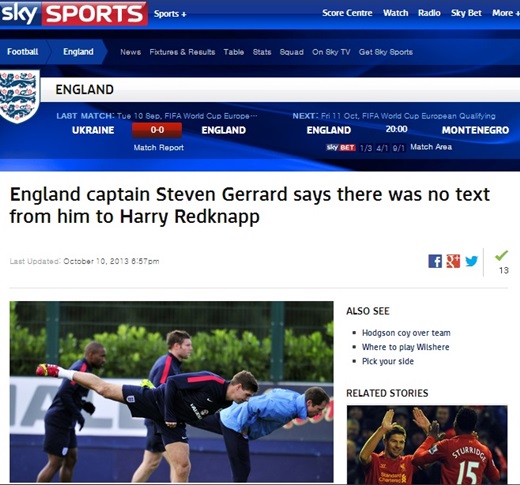This screenshot has height=485, width=520.
Task: Open the Fixtures & Results tab
Action: [182, 52]
